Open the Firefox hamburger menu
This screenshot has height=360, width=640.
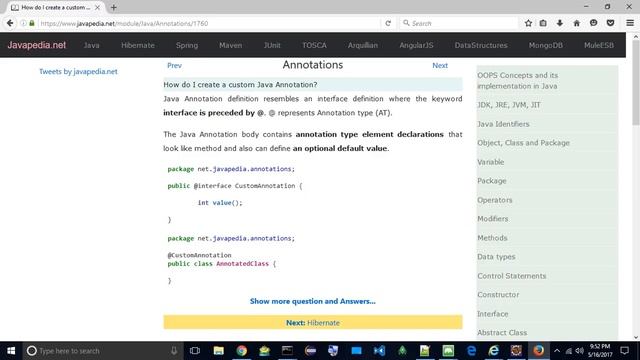click(630, 23)
